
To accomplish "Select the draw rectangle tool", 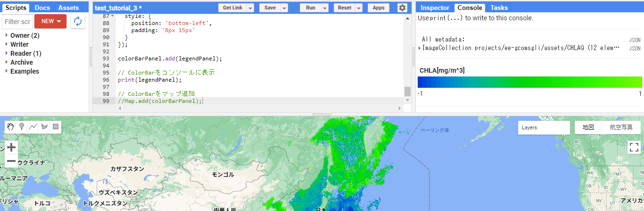I will coord(55,127).
